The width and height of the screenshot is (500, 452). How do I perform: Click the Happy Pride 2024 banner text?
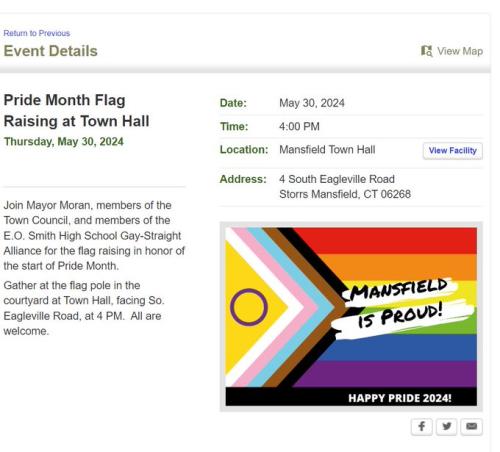400,398
